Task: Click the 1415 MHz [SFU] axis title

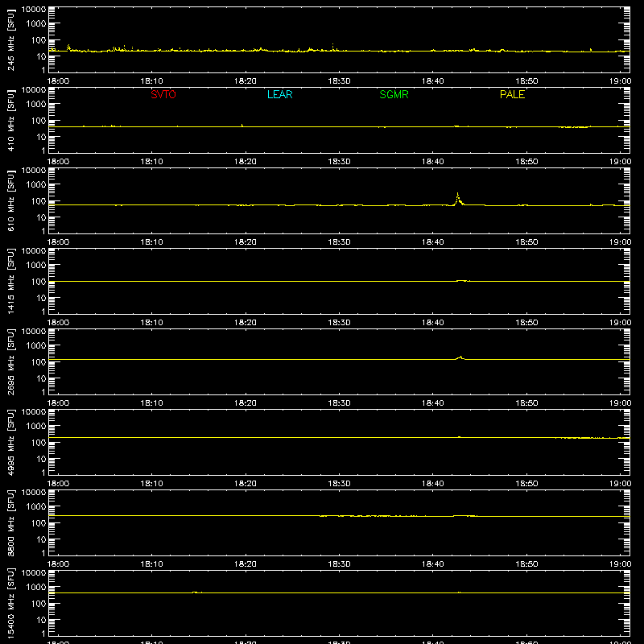Action: click(11, 281)
